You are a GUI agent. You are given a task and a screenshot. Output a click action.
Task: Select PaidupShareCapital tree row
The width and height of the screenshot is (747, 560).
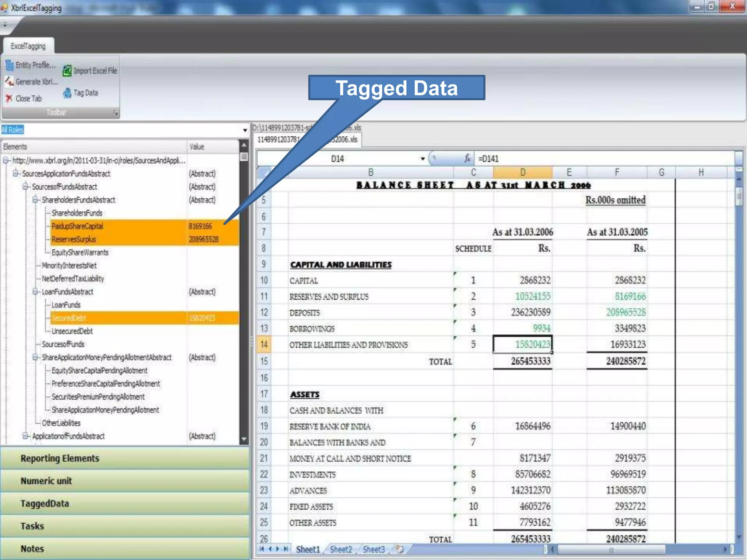click(144, 226)
